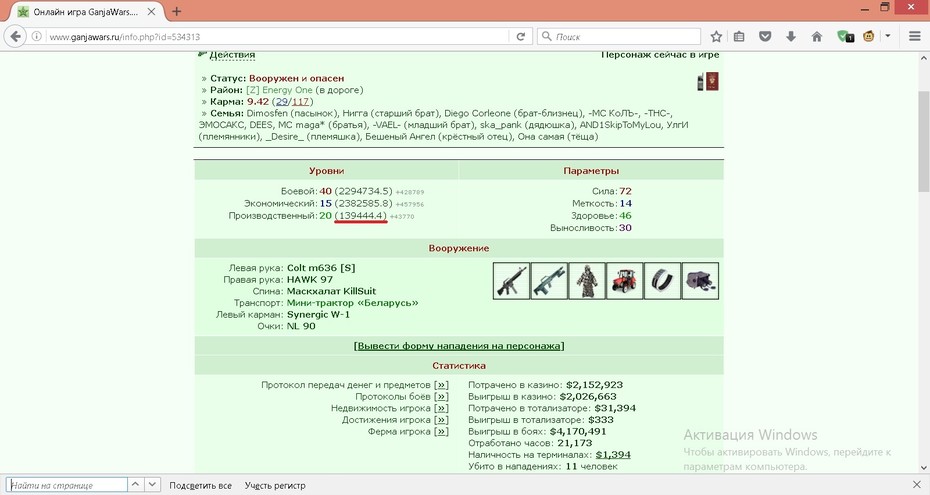
Task: Click the NL 90 goggles image
Action: tap(700, 281)
